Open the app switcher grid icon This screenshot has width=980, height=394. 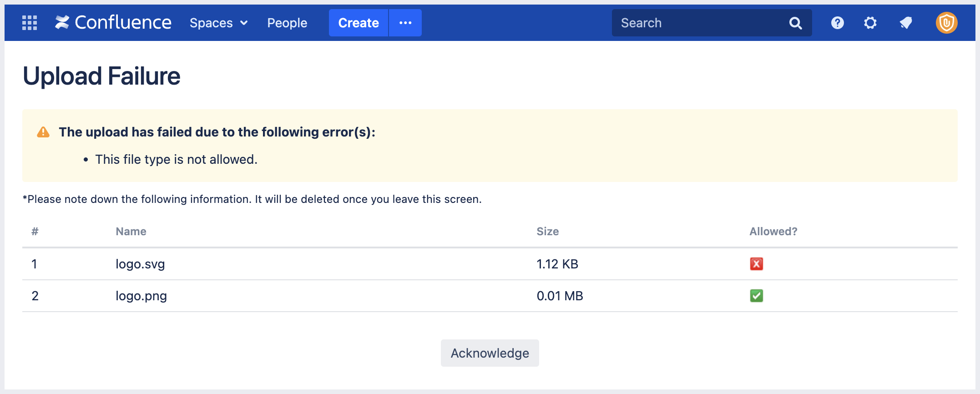[30, 23]
